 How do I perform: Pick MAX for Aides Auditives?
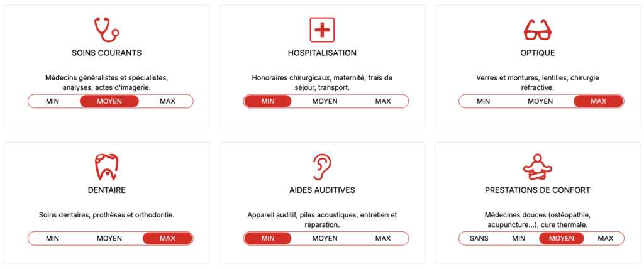click(x=383, y=238)
